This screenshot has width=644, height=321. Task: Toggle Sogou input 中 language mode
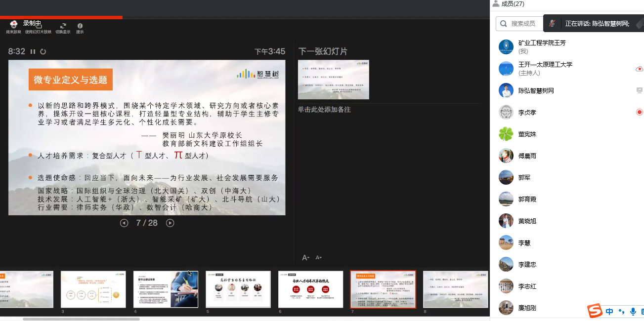[609, 311]
